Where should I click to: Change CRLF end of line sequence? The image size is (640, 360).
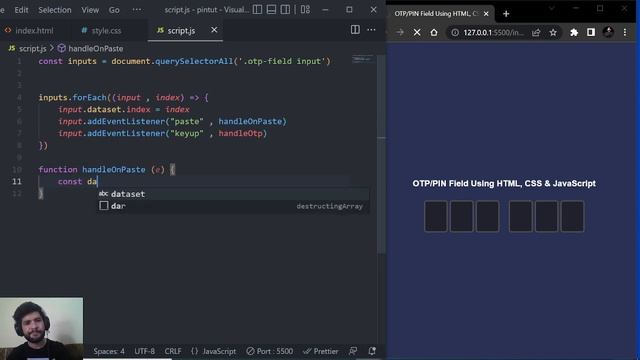point(173,351)
